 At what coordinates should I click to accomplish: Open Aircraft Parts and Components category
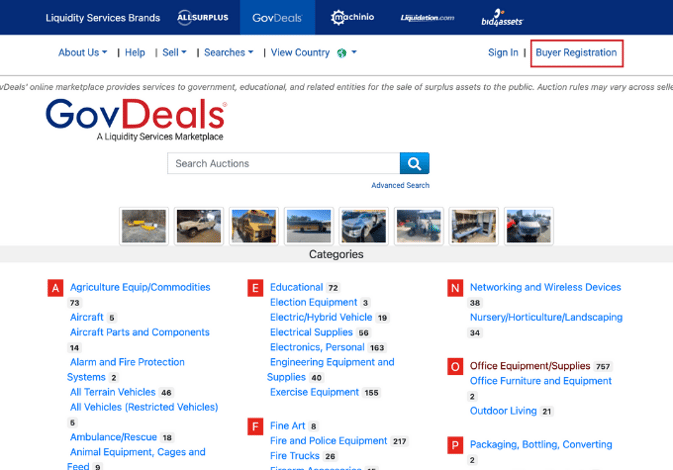pos(139,332)
